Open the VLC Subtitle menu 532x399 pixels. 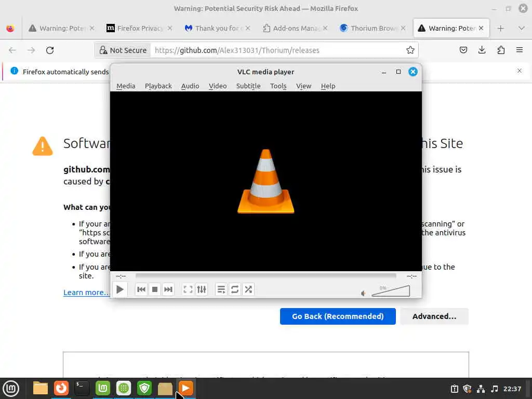point(248,86)
